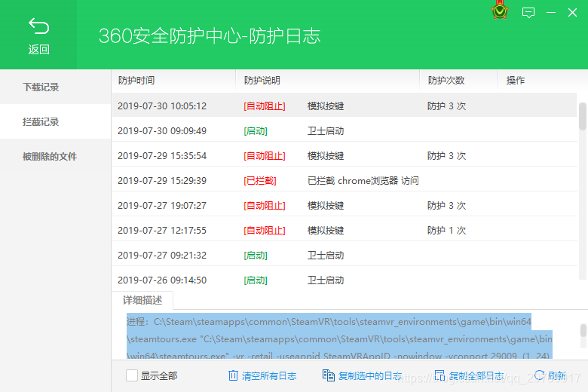
Task: Select the 详细描述 tab
Action: coord(142,300)
